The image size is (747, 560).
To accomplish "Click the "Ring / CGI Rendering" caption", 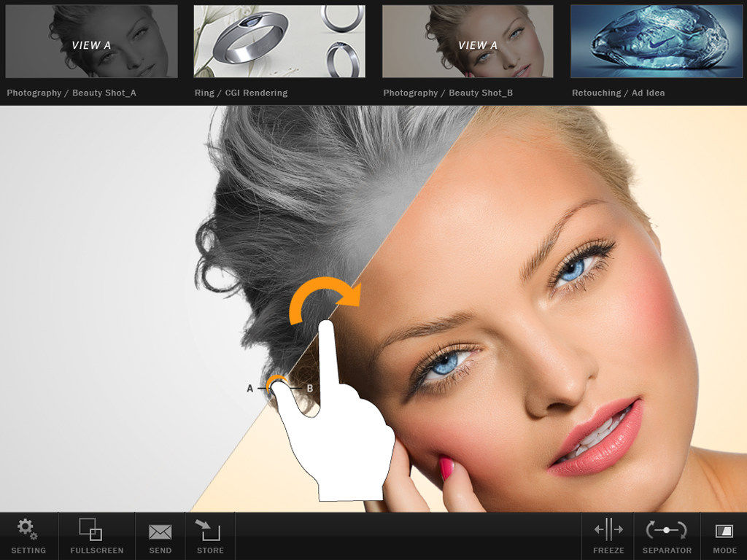I will point(241,93).
